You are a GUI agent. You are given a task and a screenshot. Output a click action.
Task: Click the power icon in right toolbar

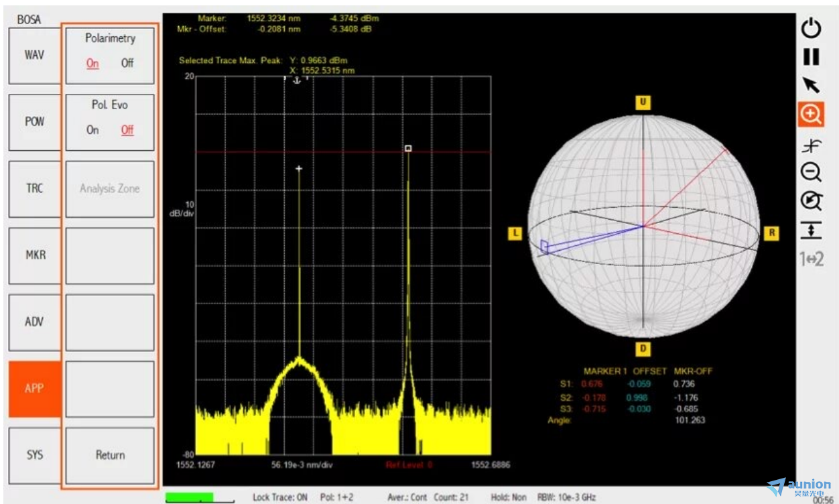point(811,28)
